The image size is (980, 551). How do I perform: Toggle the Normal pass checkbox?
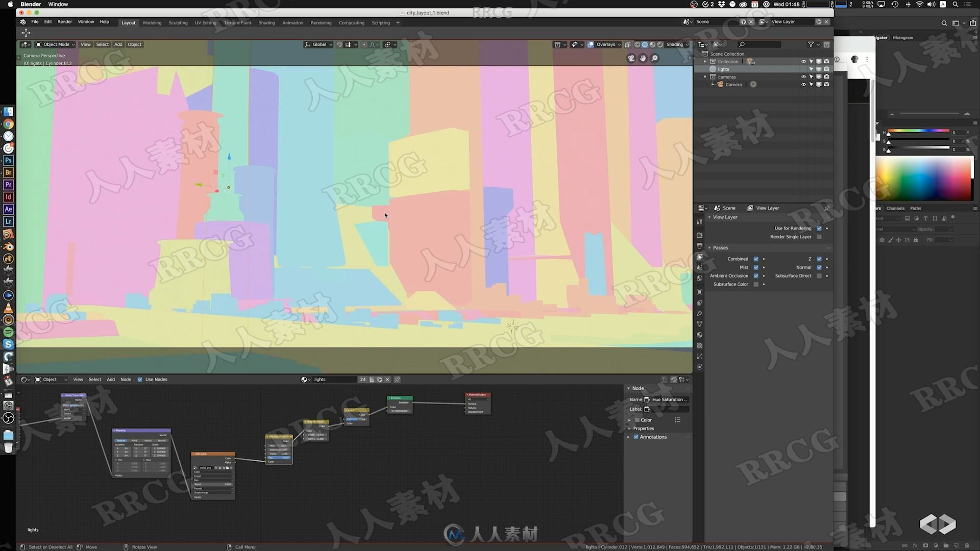click(819, 267)
